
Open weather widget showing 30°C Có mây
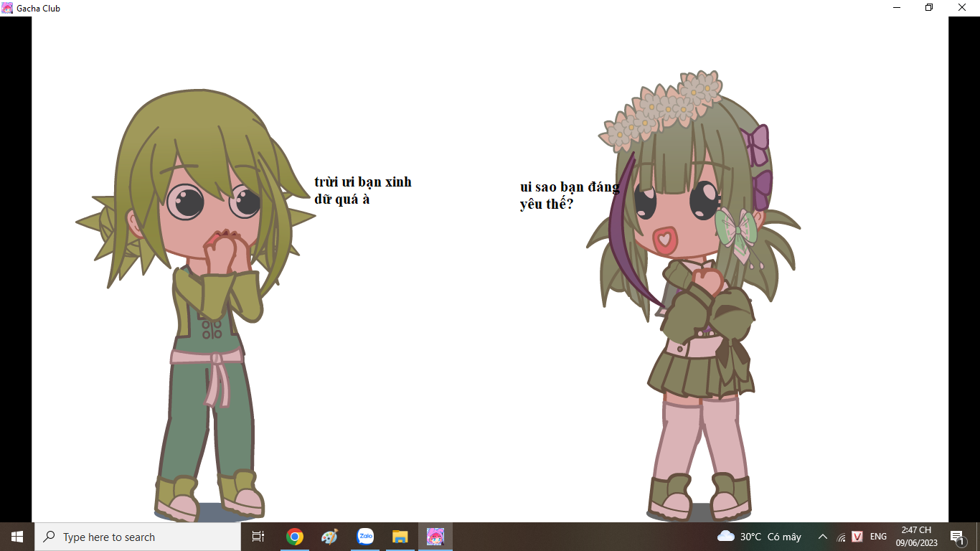[759, 537]
